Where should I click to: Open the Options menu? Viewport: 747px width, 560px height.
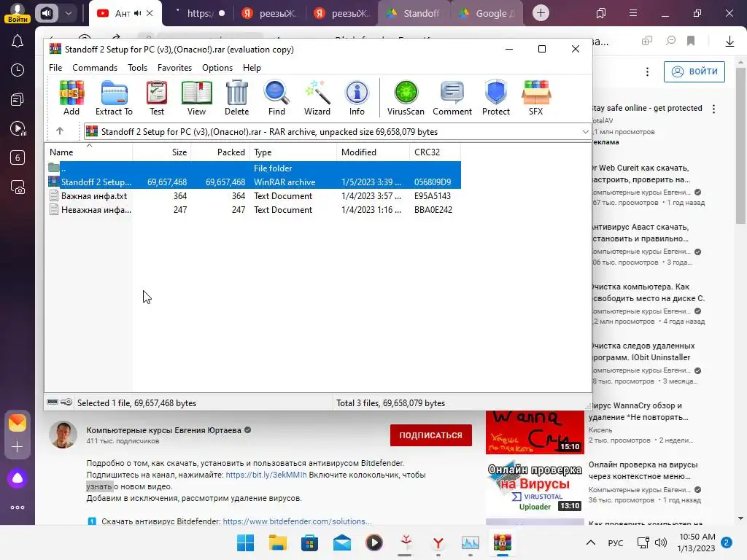pos(217,68)
